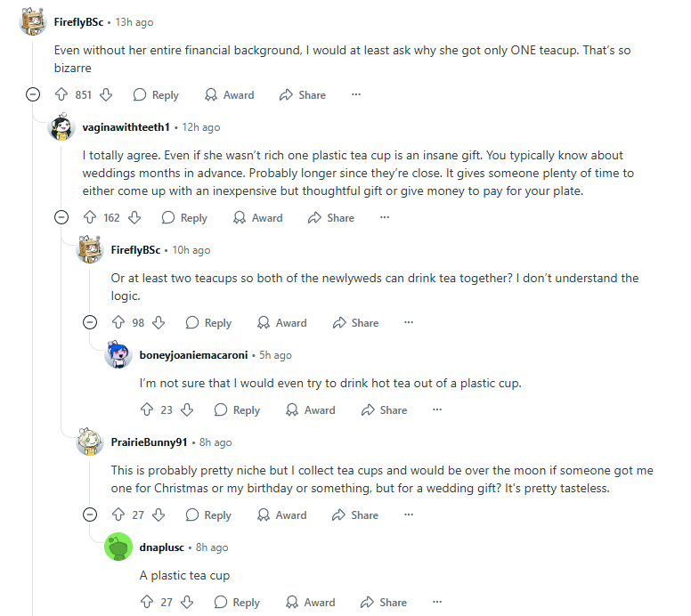Upvote boneyjoaniemacaroni's comment with 23 votes

coord(147,409)
